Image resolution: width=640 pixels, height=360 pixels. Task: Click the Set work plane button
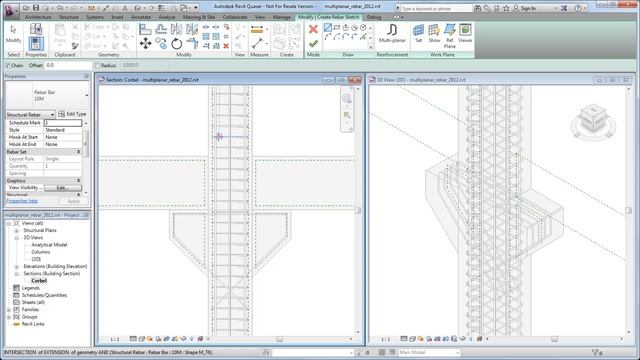418,33
